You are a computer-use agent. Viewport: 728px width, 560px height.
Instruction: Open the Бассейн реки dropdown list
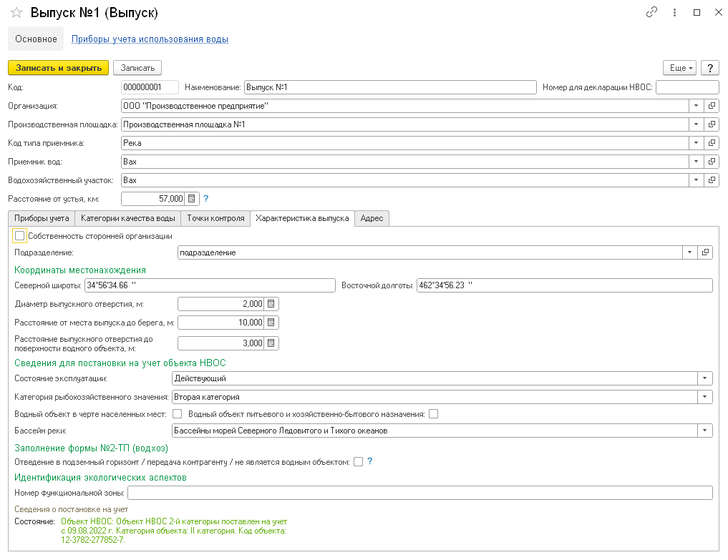coord(705,431)
